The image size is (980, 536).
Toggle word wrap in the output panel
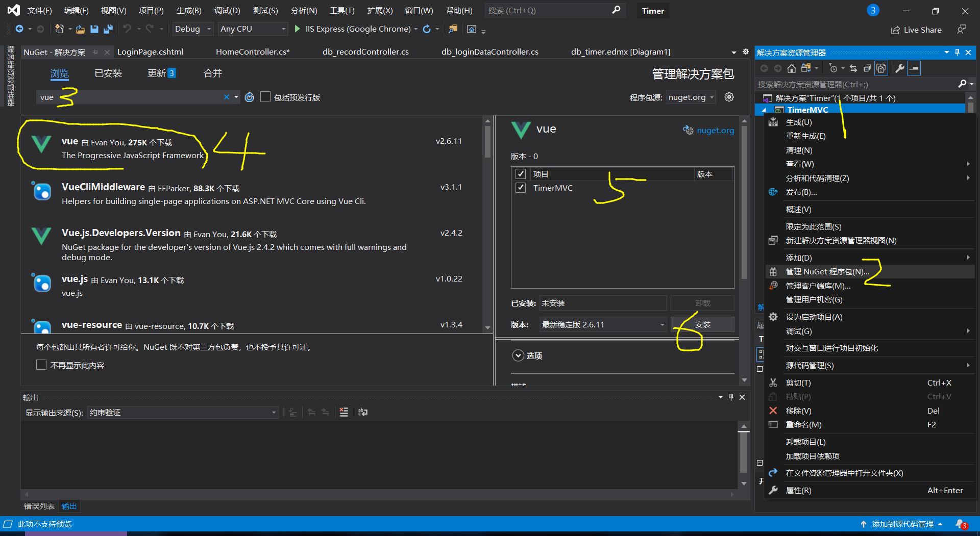tap(363, 412)
